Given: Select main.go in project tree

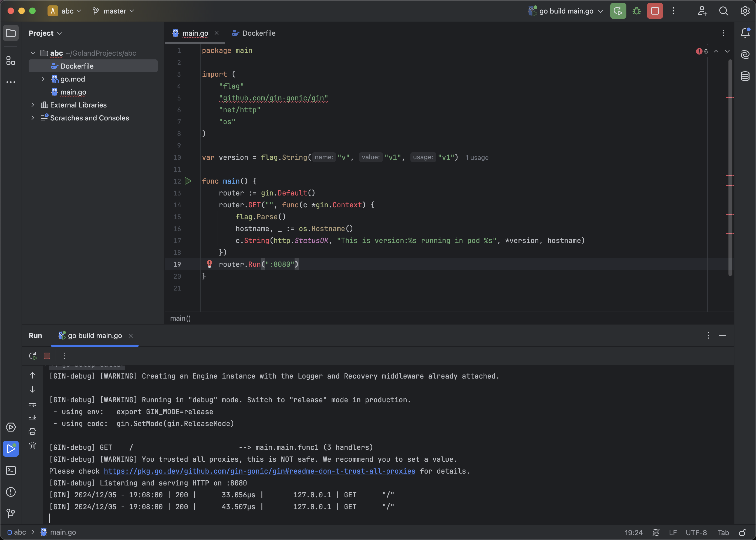Looking at the screenshot, I should click(x=73, y=92).
